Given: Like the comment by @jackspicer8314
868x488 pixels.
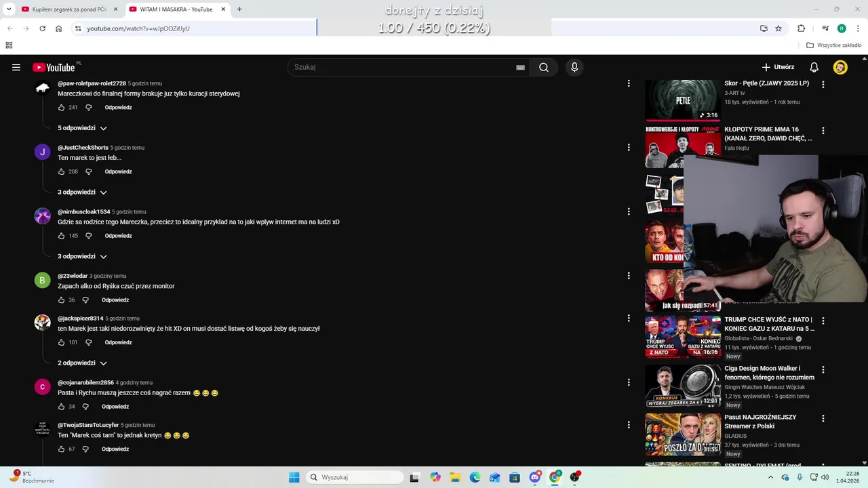Looking at the screenshot, I should [x=61, y=343].
